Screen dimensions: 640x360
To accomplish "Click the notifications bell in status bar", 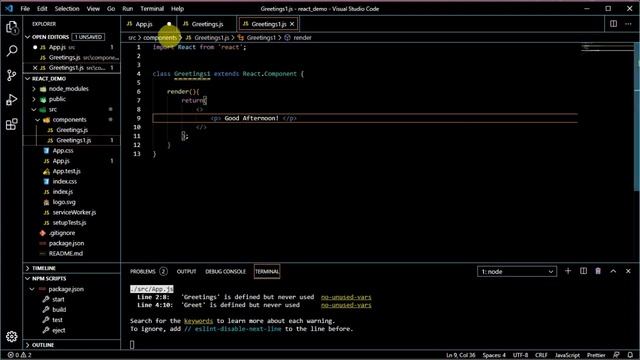I will [x=631, y=355].
